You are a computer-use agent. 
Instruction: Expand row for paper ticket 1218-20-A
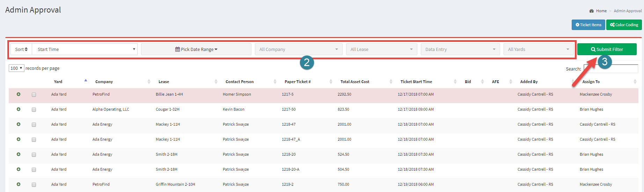point(19,169)
